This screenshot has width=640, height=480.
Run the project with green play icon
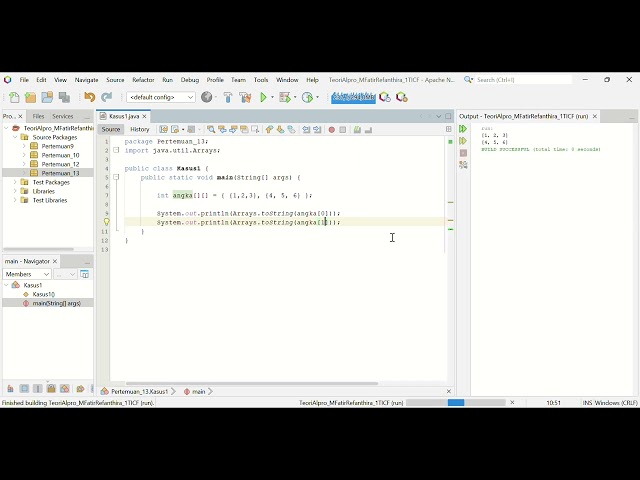(x=263, y=97)
